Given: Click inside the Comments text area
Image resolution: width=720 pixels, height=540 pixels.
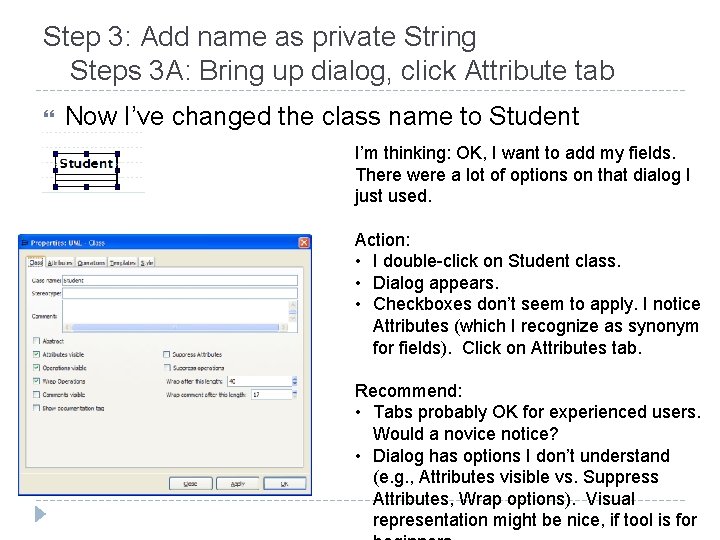Looking at the screenshot, I should (175, 312).
